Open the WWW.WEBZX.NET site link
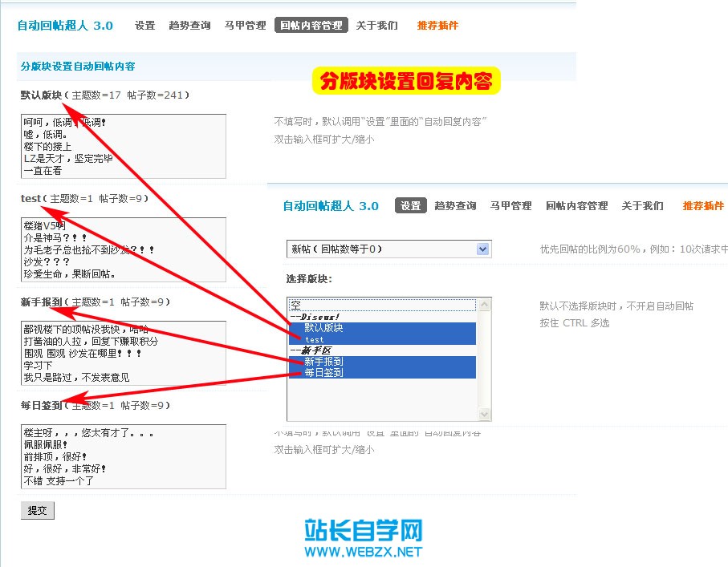Screen dimensions: 728x567 tap(365, 552)
